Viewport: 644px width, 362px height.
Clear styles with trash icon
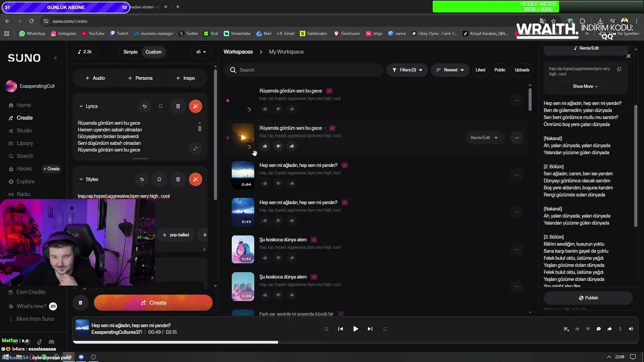click(x=178, y=179)
